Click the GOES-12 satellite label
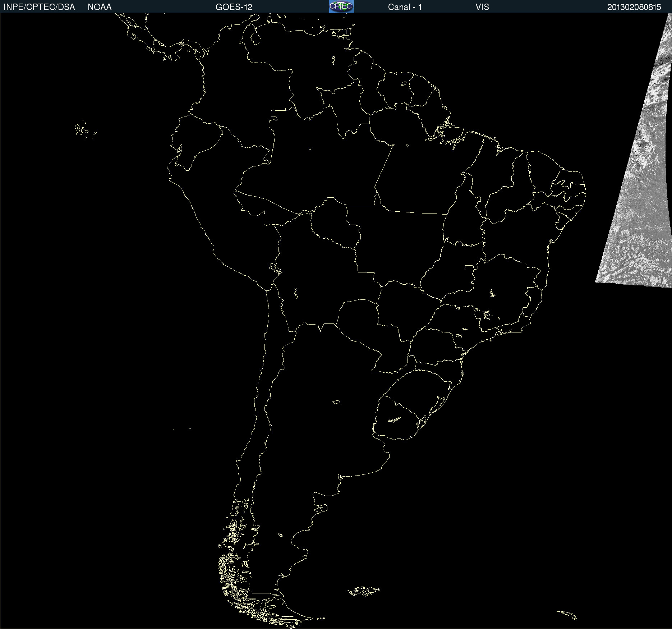Screen dimensions: 672x629 coord(234,7)
